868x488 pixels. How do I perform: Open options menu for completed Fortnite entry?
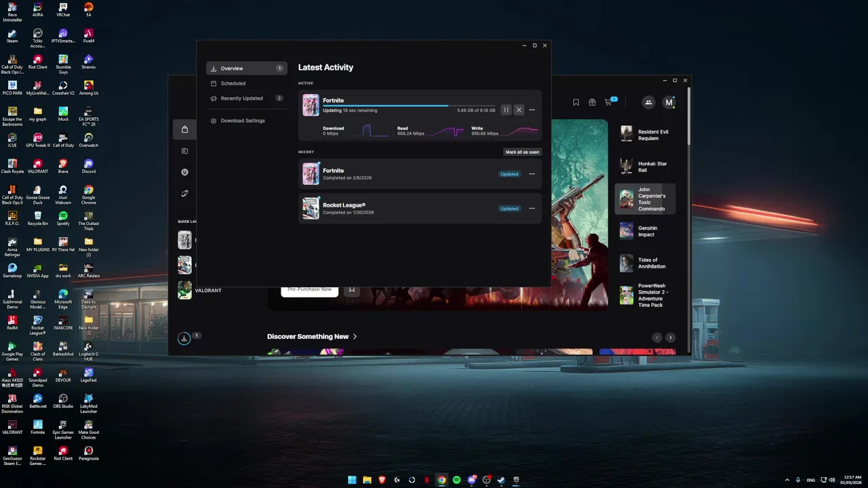pos(532,174)
